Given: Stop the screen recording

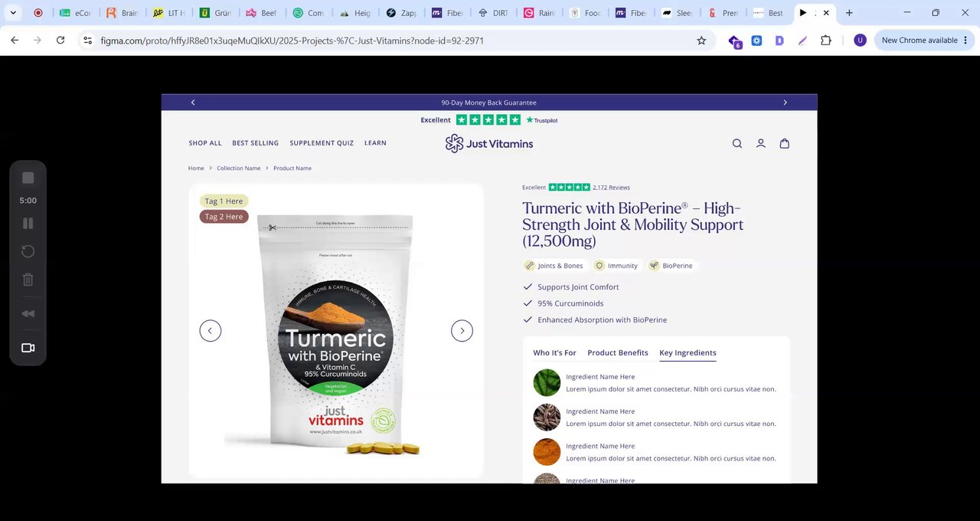Looking at the screenshot, I should [x=28, y=178].
